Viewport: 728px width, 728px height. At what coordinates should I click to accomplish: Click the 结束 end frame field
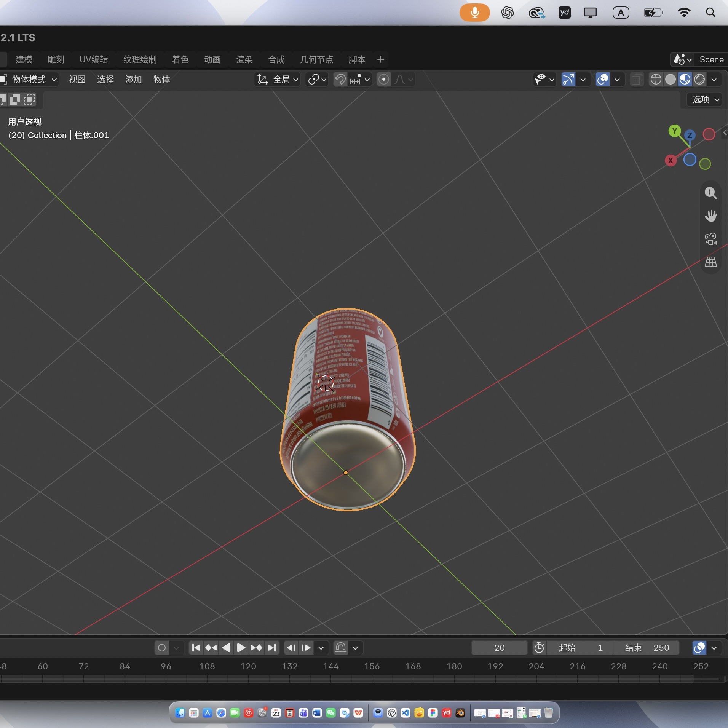[646, 648]
